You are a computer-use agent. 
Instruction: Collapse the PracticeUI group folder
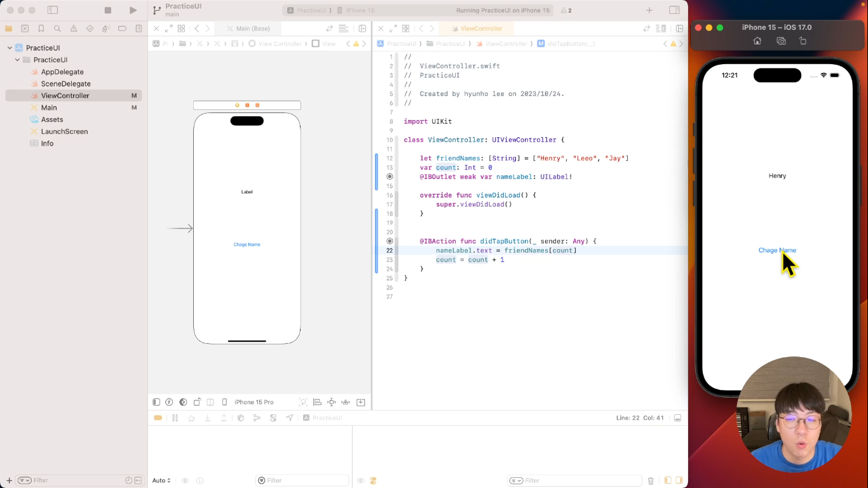pyautogui.click(x=17, y=60)
